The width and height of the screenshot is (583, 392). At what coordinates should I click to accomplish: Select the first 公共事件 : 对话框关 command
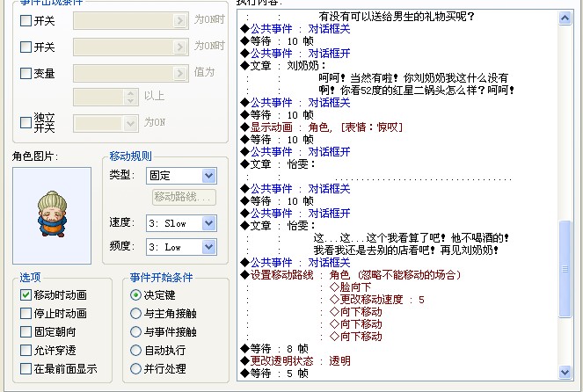click(x=295, y=29)
